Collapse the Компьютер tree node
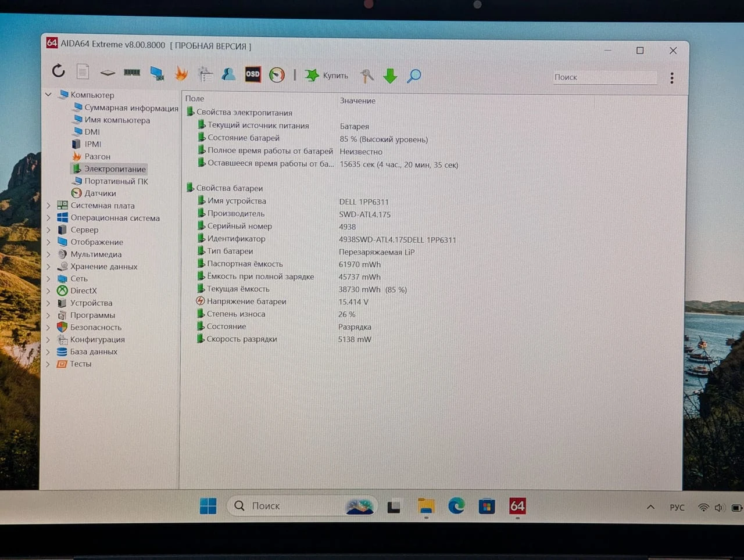Screen dimensions: 744x560 (x=48, y=94)
